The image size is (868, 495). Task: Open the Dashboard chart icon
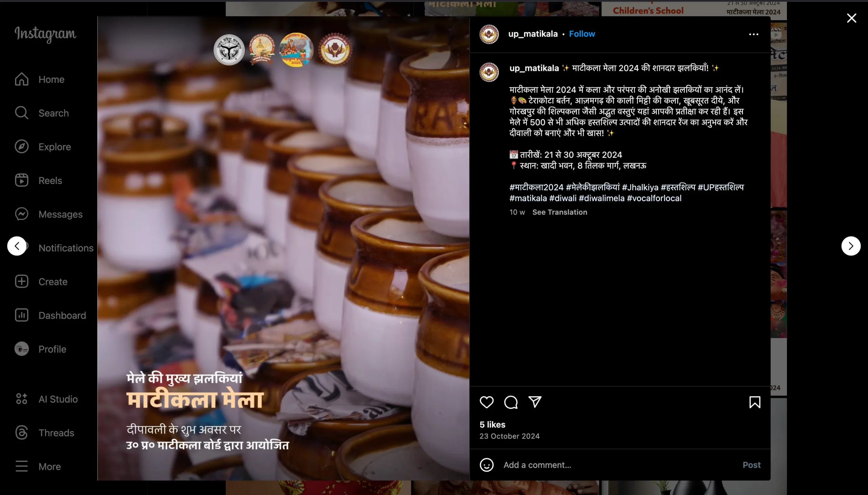21,315
